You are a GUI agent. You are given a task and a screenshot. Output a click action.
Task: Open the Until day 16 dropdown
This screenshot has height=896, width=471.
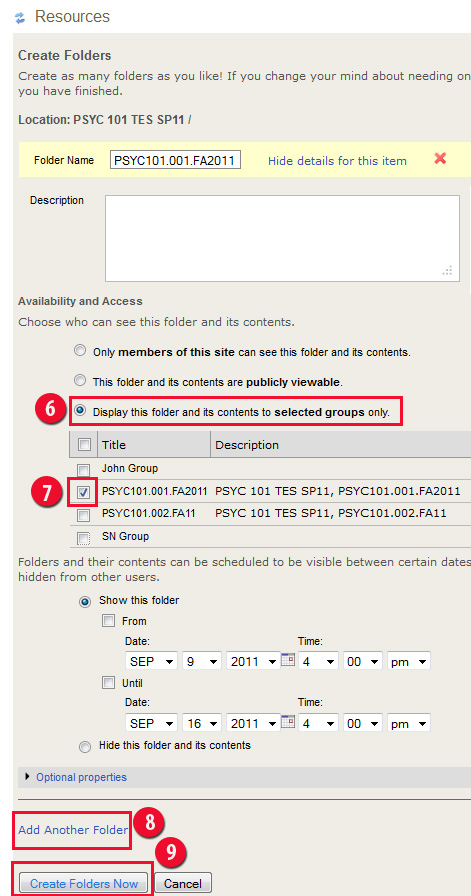(202, 723)
